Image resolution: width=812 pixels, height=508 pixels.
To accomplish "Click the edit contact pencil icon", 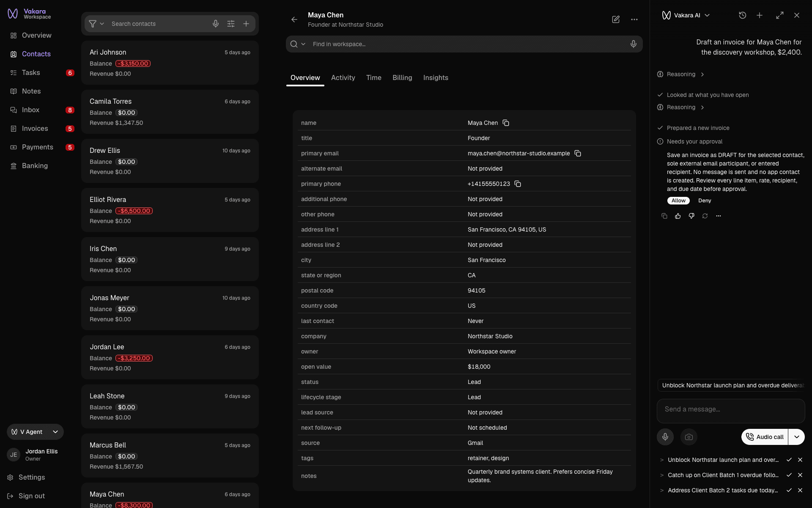I will tap(616, 19).
